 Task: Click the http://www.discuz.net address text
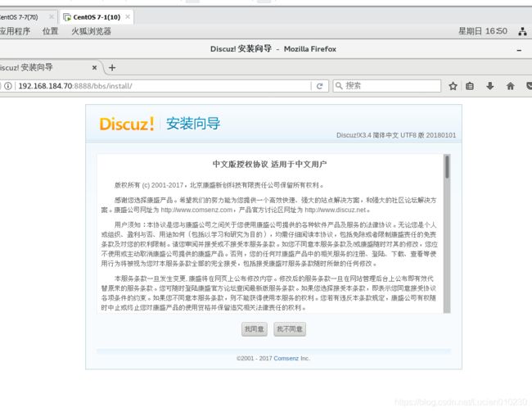click(x=336, y=210)
